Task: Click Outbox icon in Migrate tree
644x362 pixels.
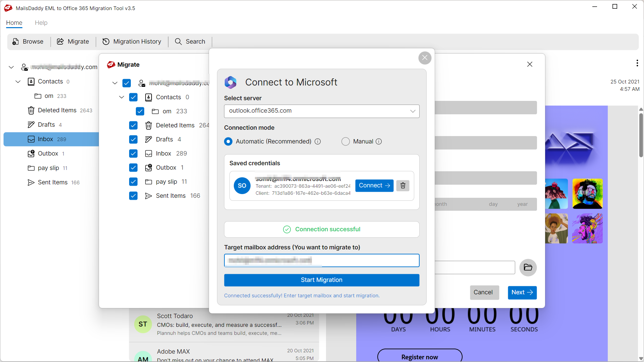Action: pyautogui.click(x=148, y=168)
